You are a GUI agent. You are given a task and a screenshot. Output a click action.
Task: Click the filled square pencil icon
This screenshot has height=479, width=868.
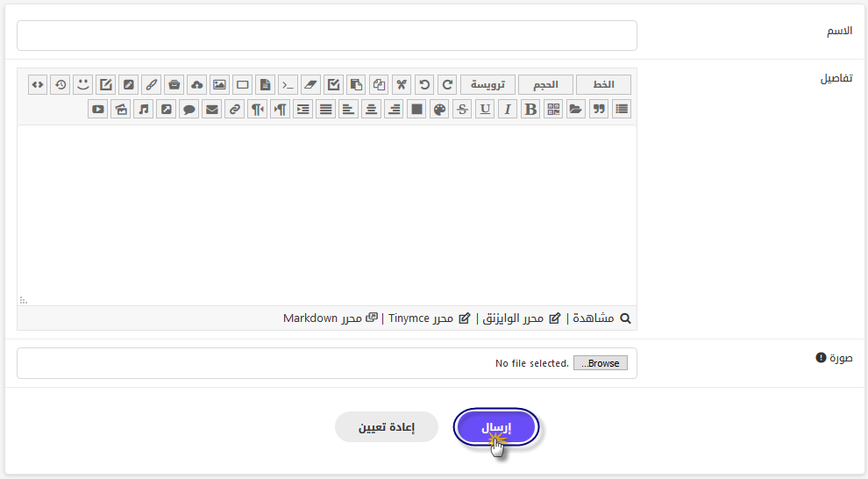pos(128,85)
